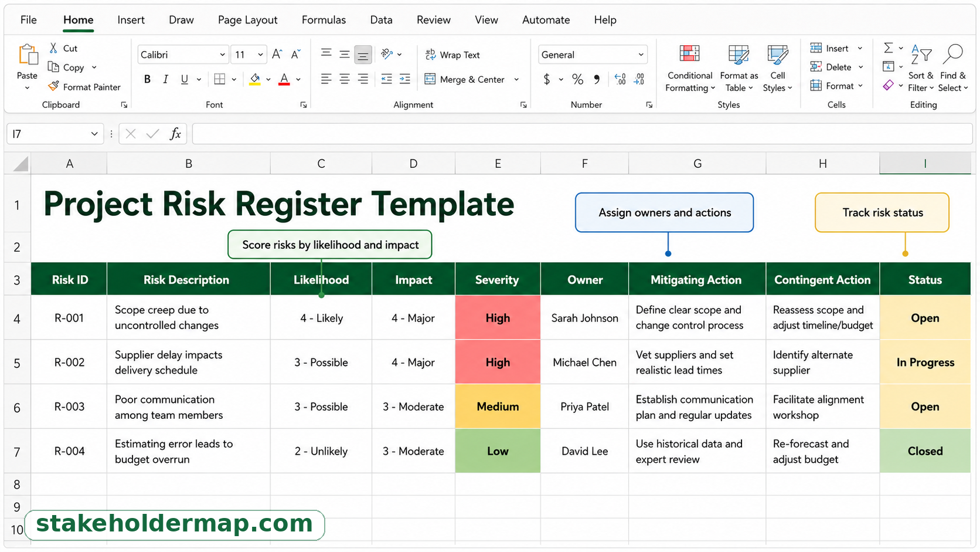Select the row 5 header
The height and width of the screenshot is (552, 980).
(x=17, y=363)
